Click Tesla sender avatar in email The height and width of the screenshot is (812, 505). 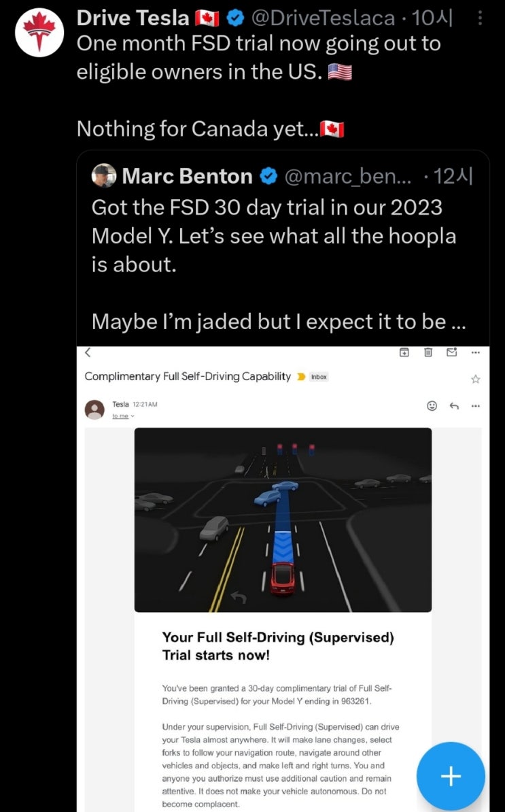tap(94, 409)
